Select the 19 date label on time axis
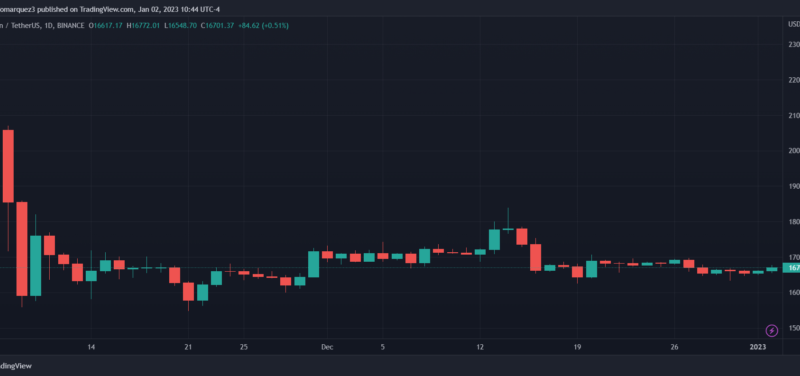The height and width of the screenshot is (376, 800). pos(578,347)
